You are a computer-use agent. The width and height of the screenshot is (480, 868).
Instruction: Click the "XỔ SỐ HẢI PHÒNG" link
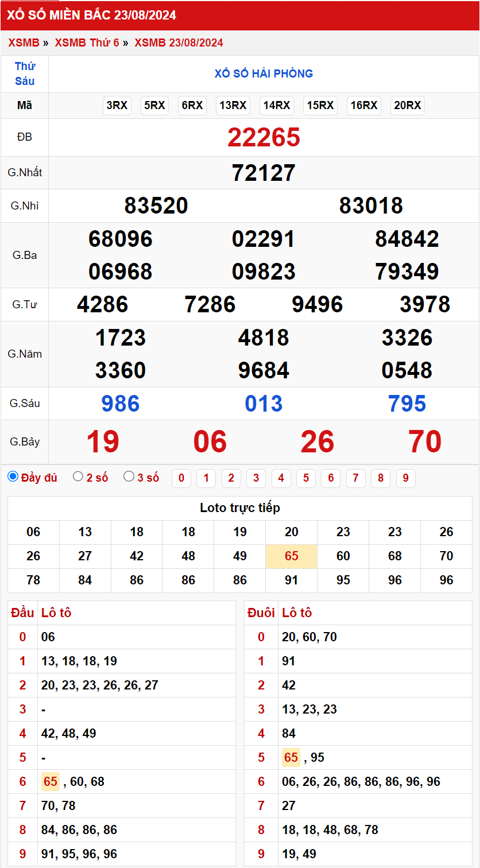tap(264, 73)
